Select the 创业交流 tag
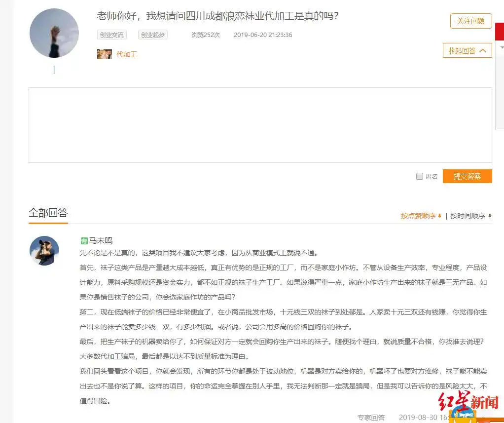The height and width of the screenshot is (423, 504). pos(111,35)
